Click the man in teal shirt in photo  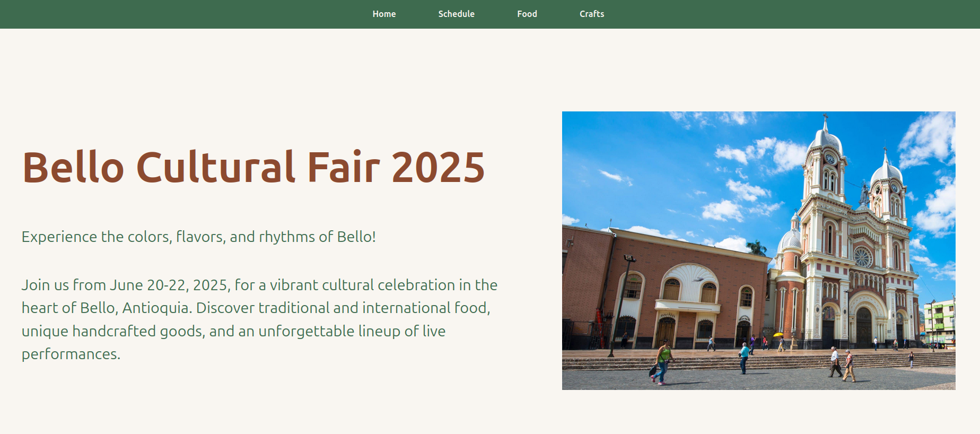[x=745, y=357]
